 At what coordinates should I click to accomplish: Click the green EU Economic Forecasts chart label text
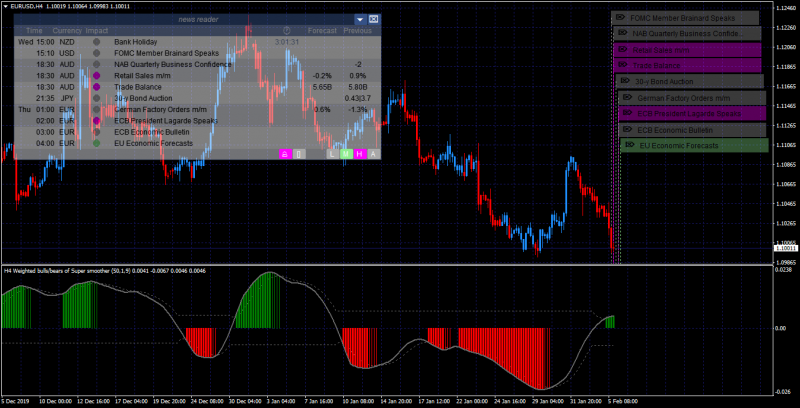(679, 145)
